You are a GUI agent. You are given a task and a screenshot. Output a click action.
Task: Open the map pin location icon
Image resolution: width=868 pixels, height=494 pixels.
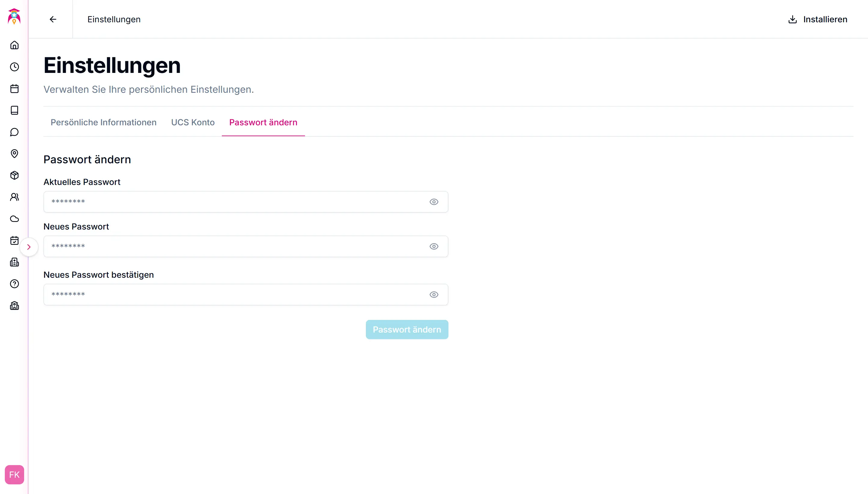[x=14, y=154]
